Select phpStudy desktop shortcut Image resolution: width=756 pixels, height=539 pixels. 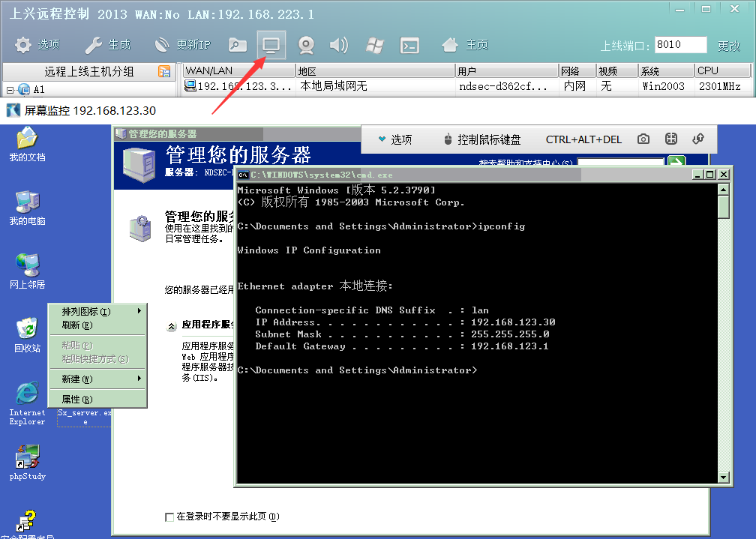[x=27, y=463]
